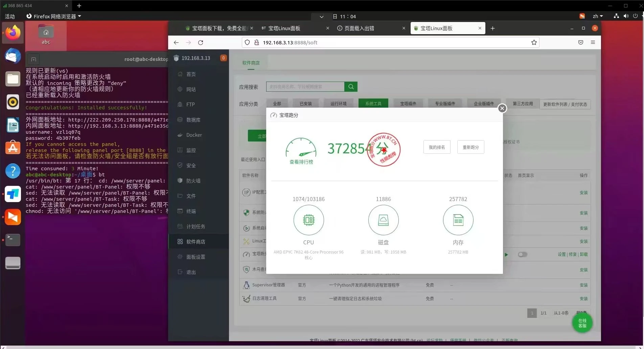Click the 重新跑分 button

point(470,147)
